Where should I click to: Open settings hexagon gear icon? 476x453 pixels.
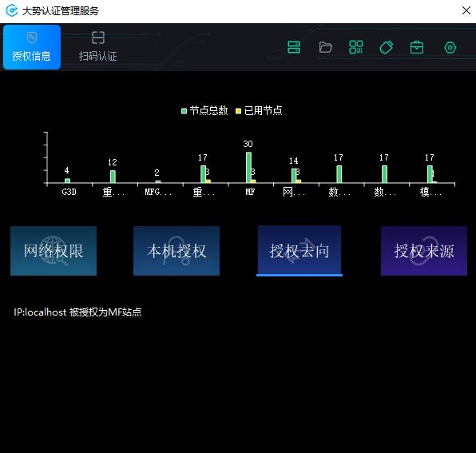point(450,48)
